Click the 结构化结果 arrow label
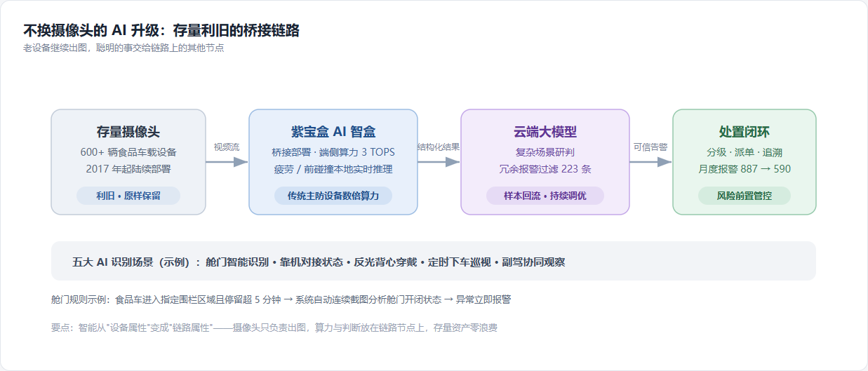 (x=439, y=147)
